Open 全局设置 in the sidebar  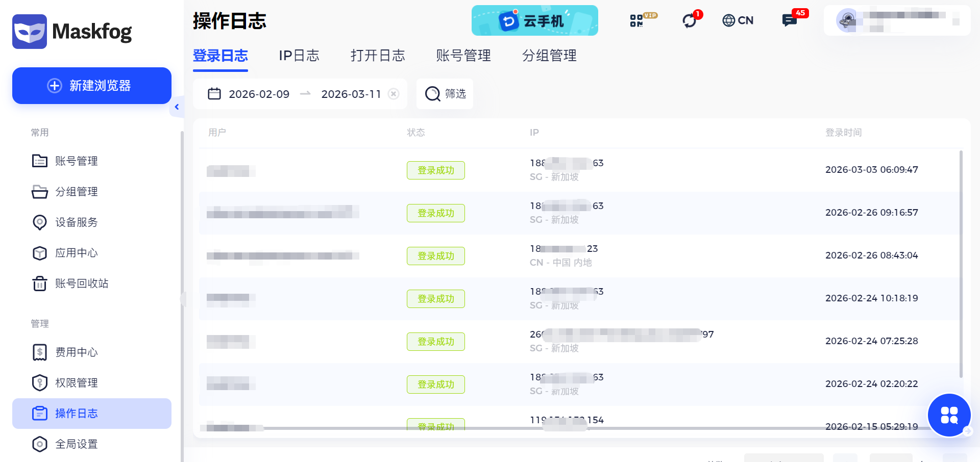[77, 444]
